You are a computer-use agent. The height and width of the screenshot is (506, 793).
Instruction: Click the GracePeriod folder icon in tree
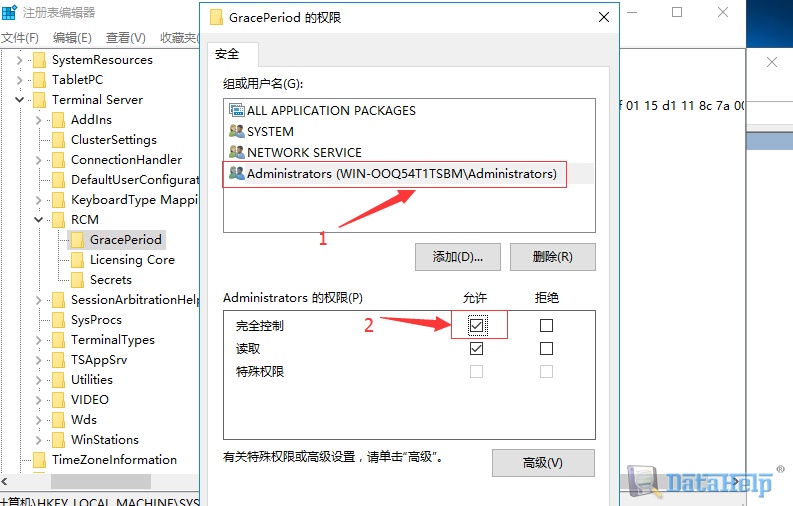(x=77, y=240)
